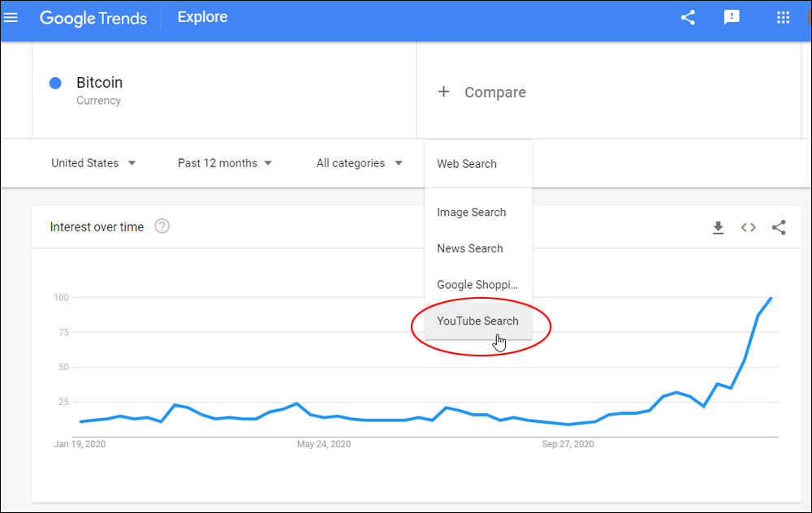Open the send feedback icon
Viewport: 812px width, 513px height.
(732, 17)
